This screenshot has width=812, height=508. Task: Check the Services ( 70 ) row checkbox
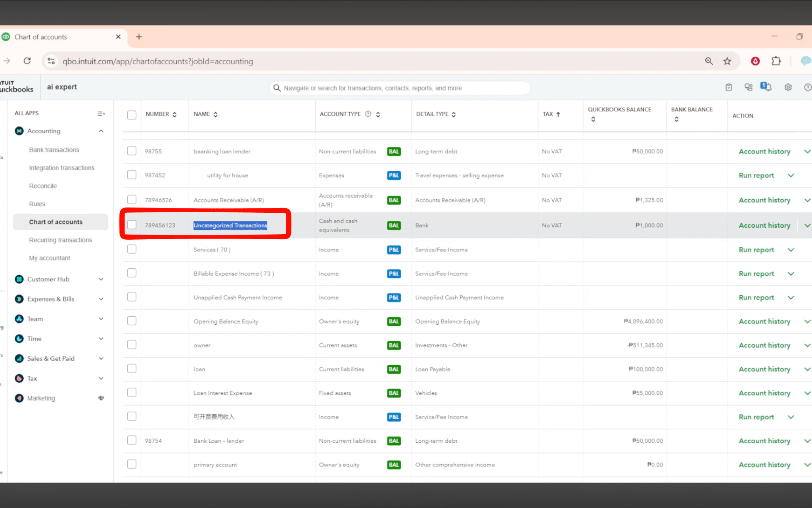click(132, 249)
